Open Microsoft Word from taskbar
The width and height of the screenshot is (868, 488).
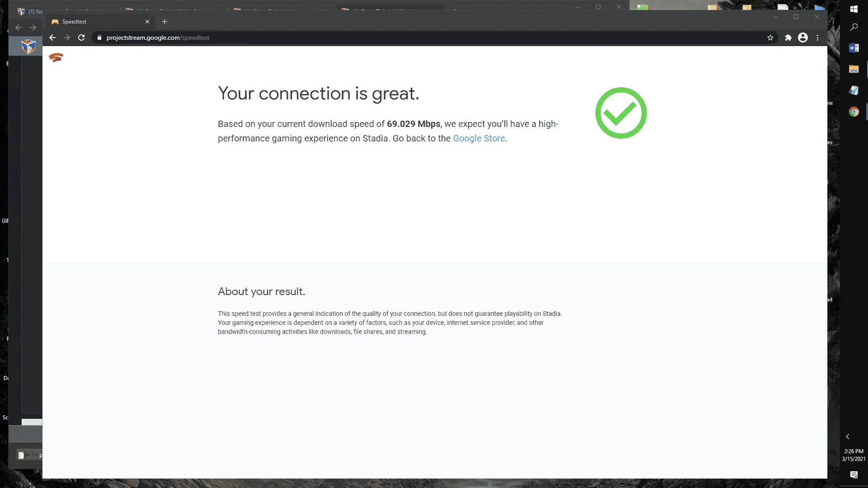(854, 48)
